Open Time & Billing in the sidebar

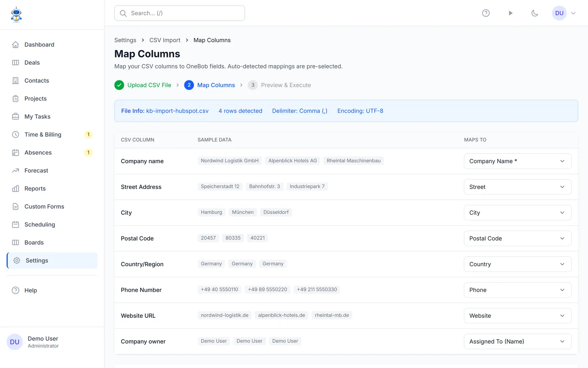(52, 135)
